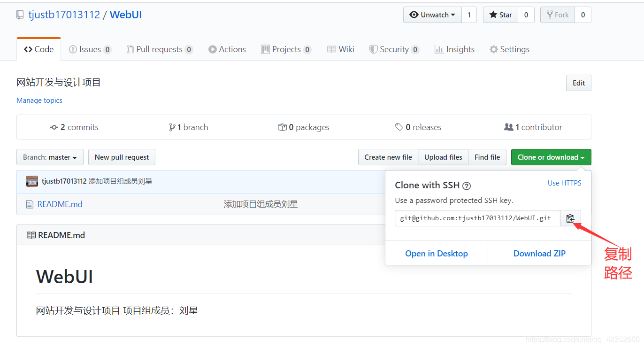Click the WebUI heading in README
The image size is (644, 348).
click(x=65, y=276)
